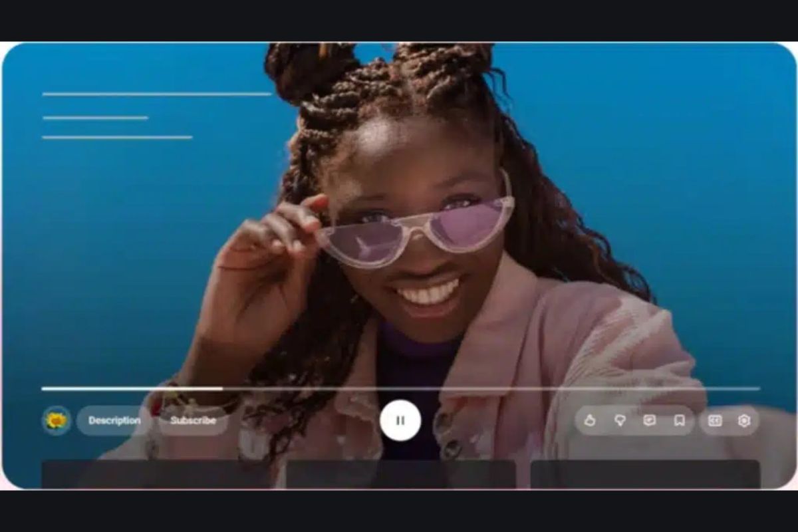This screenshot has width=798, height=532.
Task: Click the longest top title line
Action: [x=157, y=94]
